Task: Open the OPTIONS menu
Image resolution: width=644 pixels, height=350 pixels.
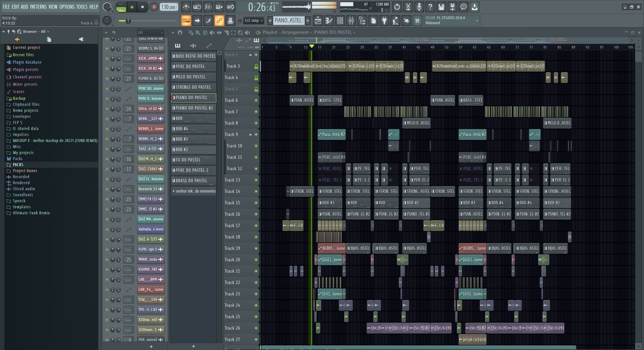Action: pos(67,7)
